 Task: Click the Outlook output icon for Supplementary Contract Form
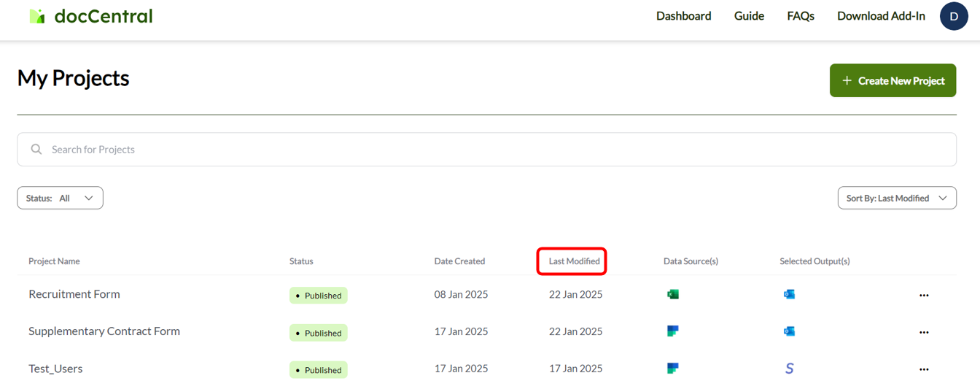point(789,331)
